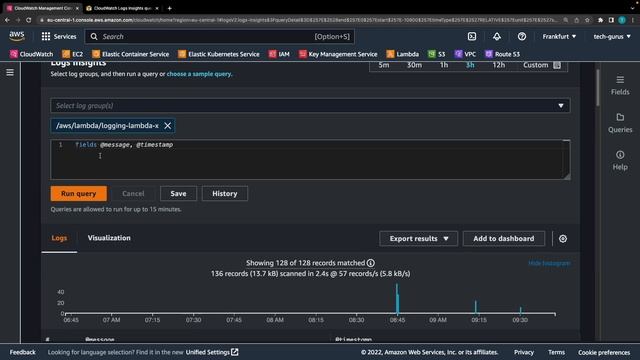Bookmark page with star icon

(x=587, y=20)
